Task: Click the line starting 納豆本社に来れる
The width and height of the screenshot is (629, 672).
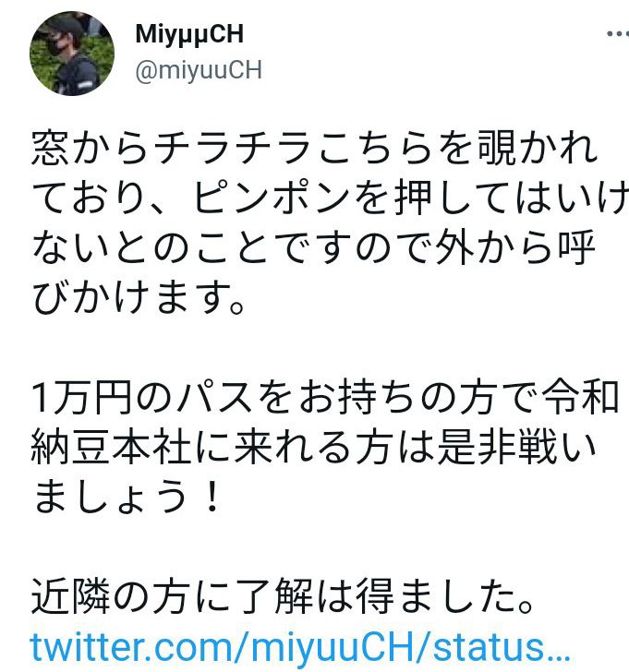Action: pyautogui.click(x=314, y=447)
